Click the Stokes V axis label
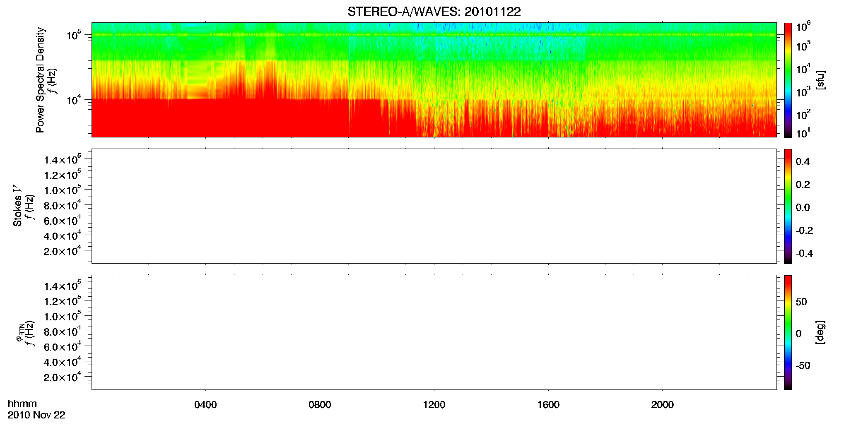 tap(18, 206)
